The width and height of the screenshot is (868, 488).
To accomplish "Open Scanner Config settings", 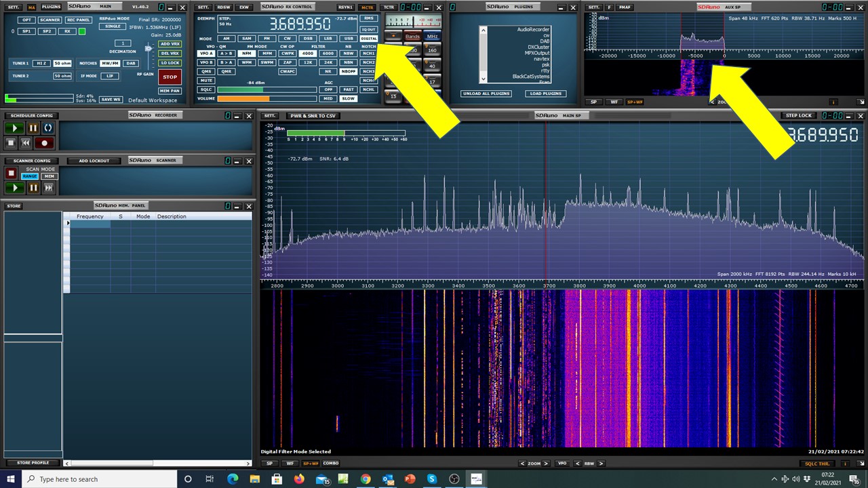I will (32, 161).
